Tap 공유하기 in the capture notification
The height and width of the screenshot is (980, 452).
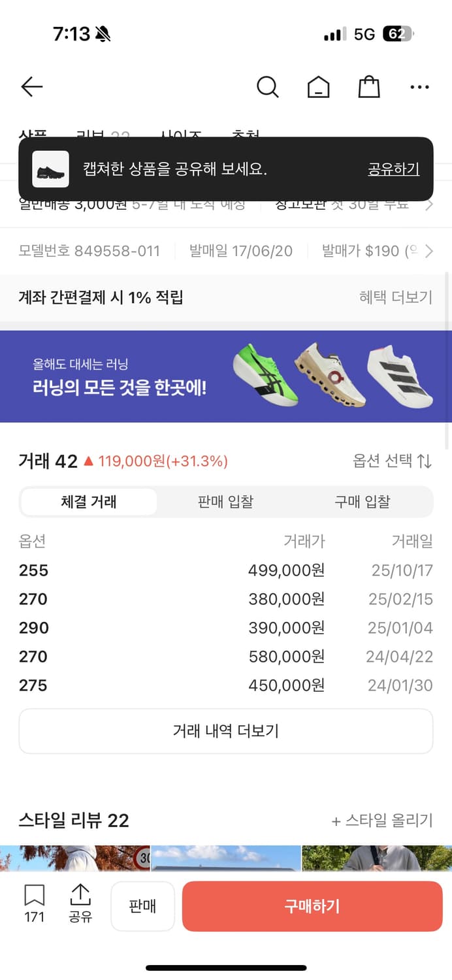point(393,169)
